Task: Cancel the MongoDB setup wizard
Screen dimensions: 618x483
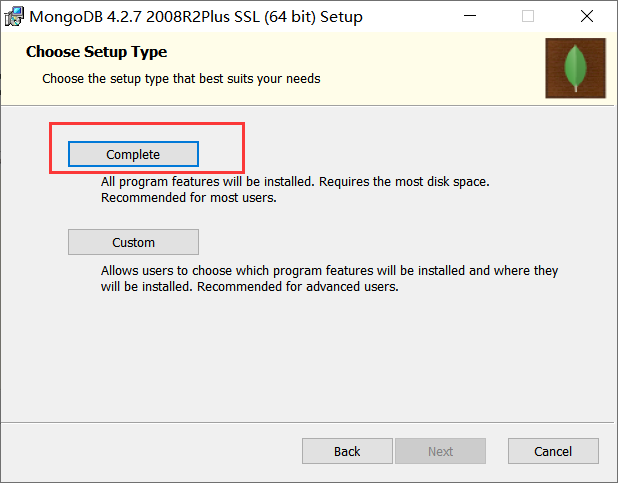Action: 553,451
